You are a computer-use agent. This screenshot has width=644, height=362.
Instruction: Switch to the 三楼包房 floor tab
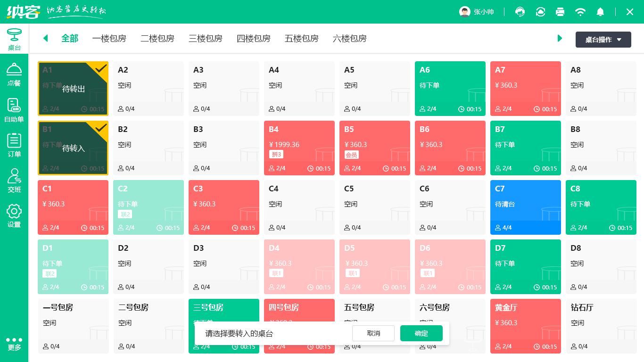coord(206,39)
